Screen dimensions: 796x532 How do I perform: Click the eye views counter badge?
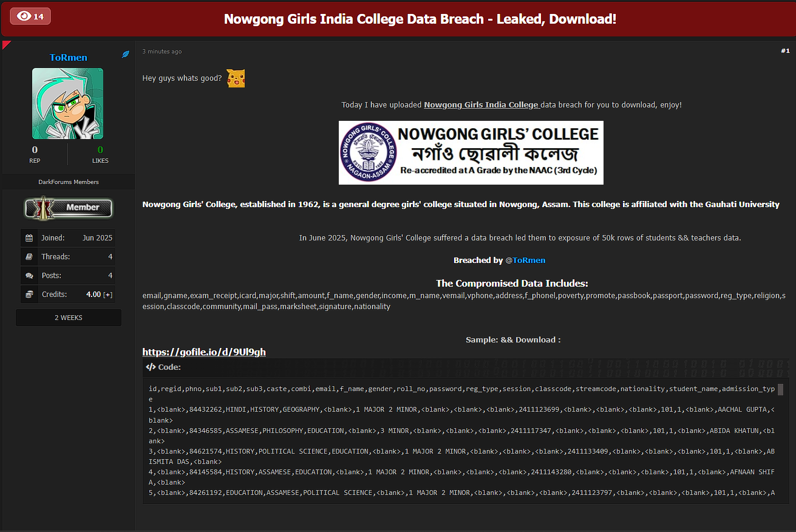pyautogui.click(x=30, y=16)
